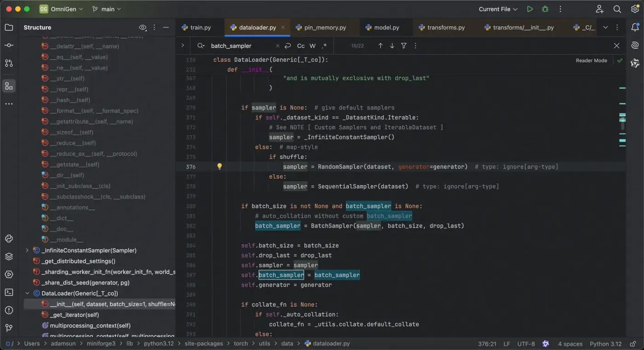Viewport: 644px width, 350px height.
Task: Click the 376:21 cursor position
Action: click(x=487, y=344)
